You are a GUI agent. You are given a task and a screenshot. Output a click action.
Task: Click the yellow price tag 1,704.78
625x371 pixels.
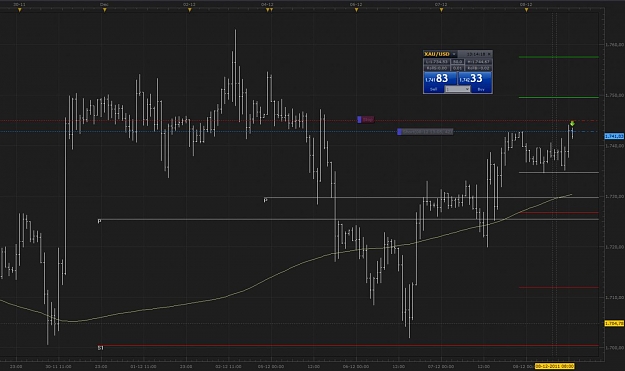[614, 324]
